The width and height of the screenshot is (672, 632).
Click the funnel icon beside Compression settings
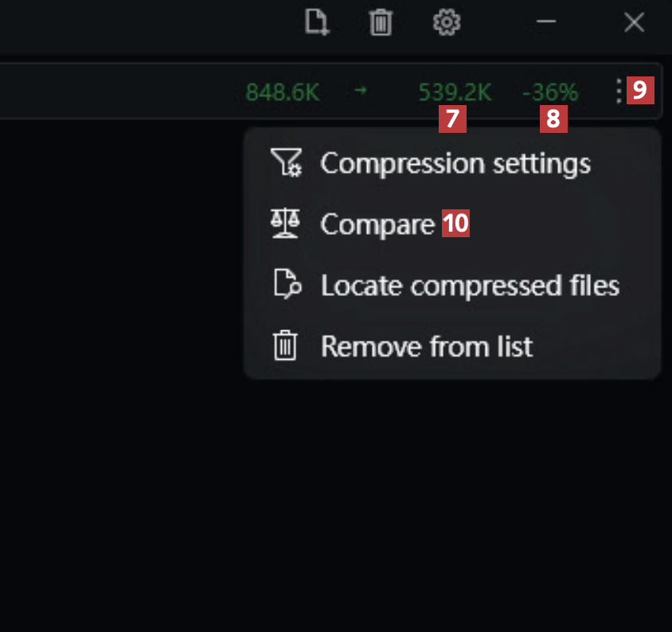(286, 163)
